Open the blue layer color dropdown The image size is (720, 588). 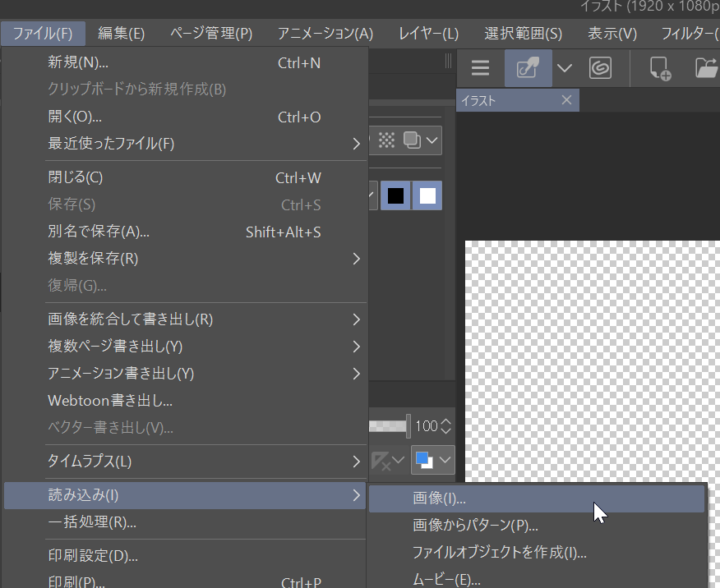pyautogui.click(x=433, y=461)
